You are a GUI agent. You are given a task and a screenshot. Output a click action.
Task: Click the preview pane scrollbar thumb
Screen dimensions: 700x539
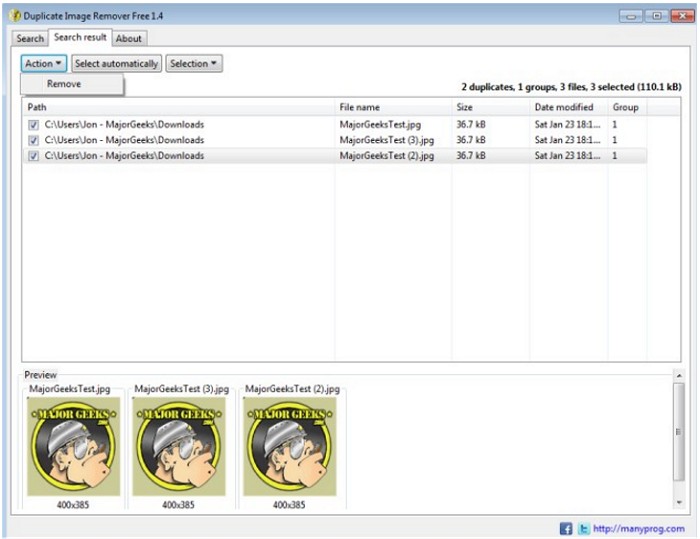click(679, 432)
